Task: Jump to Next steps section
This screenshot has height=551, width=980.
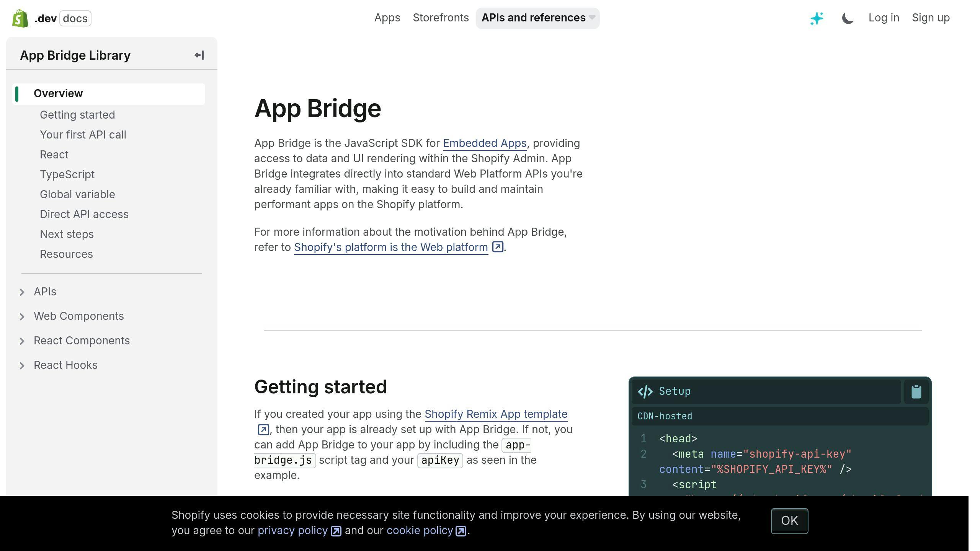Action: click(x=67, y=234)
